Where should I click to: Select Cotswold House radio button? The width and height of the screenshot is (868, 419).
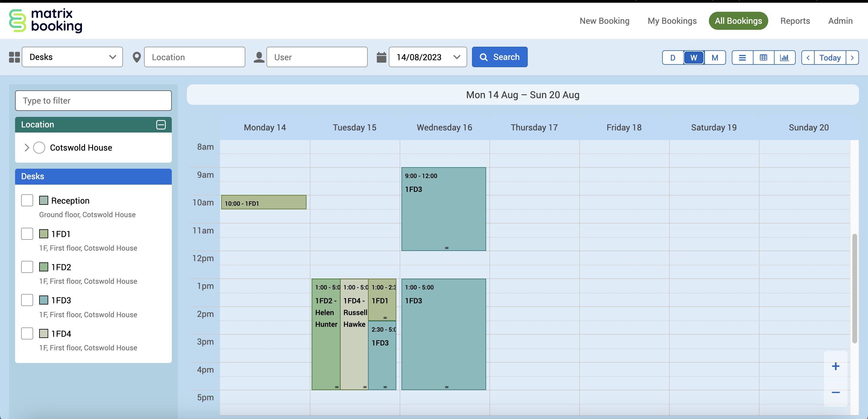pyautogui.click(x=39, y=148)
